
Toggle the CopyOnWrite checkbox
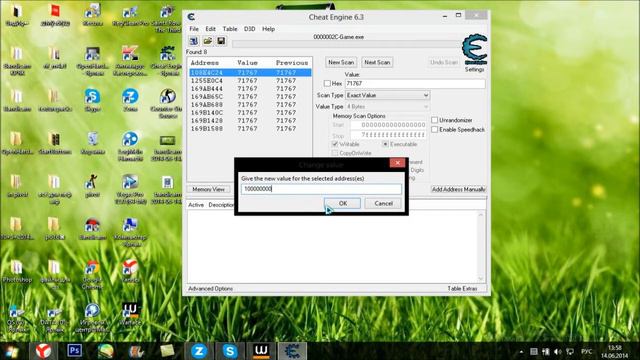(x=335, y=153)
